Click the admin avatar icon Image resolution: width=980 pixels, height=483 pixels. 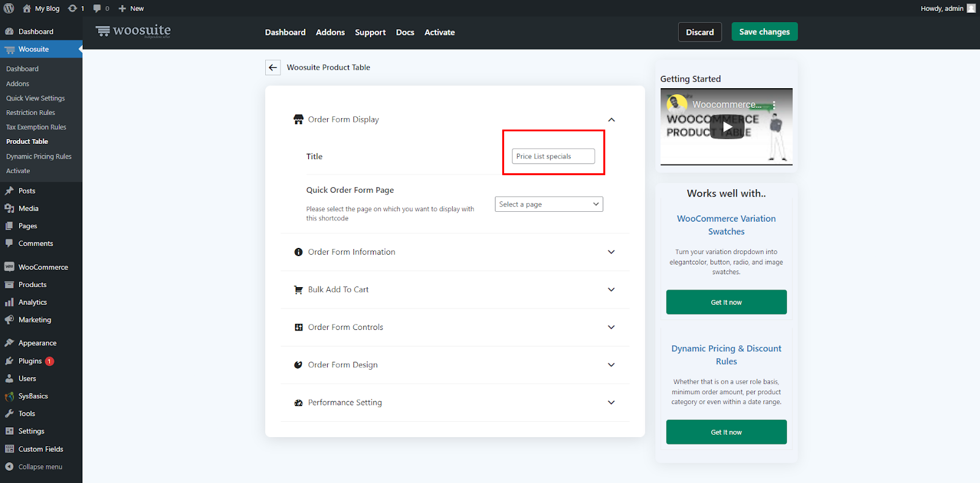coord(971,8)
